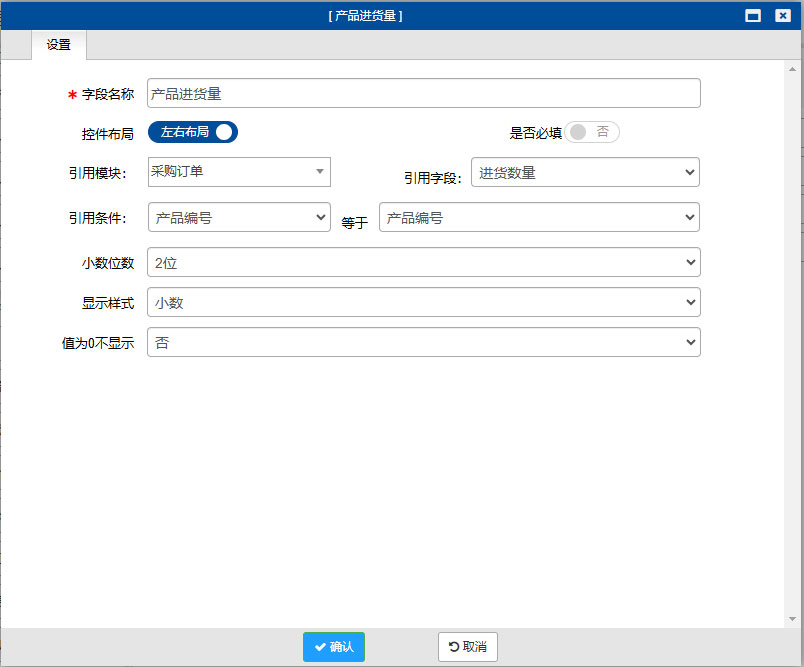Viewport: 804px width, 667px height.
Task: Toggle the 控件布局 switch from 左右布局
Action: 192,131
